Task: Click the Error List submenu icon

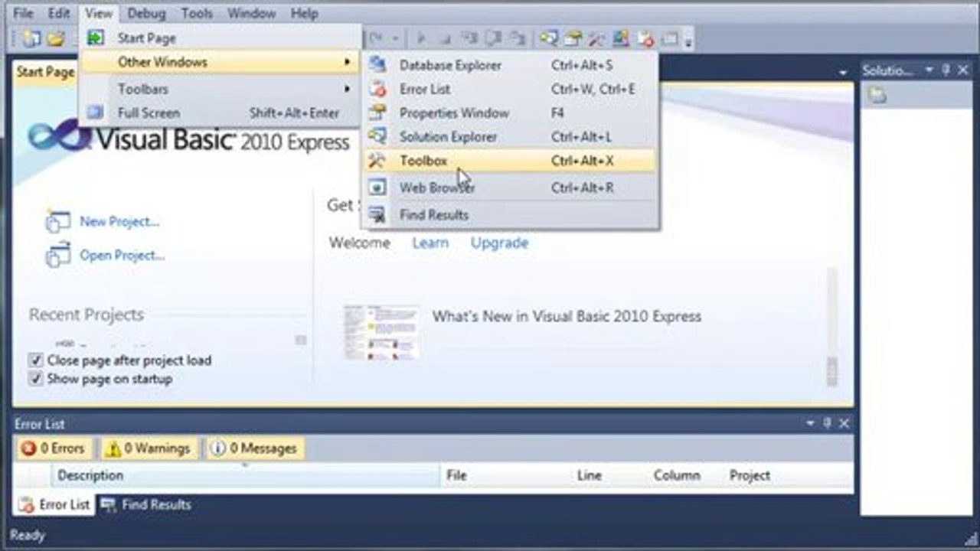Action: 377,89
